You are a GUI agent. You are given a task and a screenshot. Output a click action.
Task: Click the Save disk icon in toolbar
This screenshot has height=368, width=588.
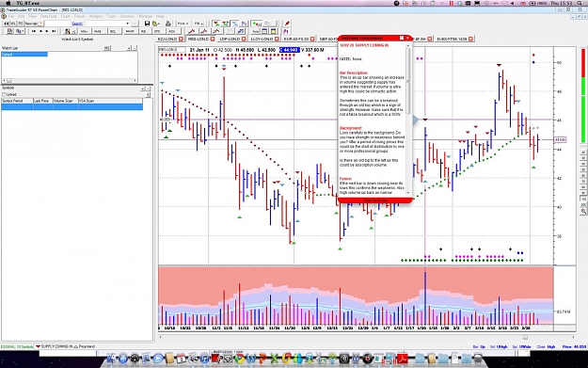point(147,24)
